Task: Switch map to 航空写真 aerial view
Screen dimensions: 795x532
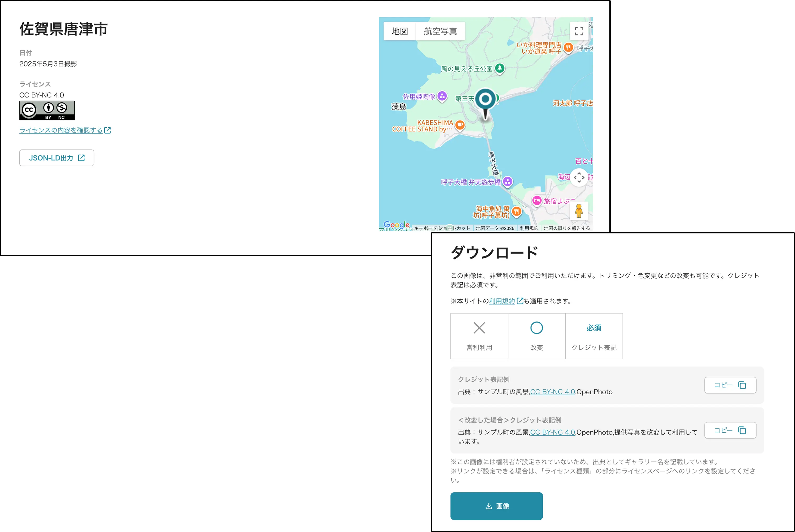Action: 440,31
